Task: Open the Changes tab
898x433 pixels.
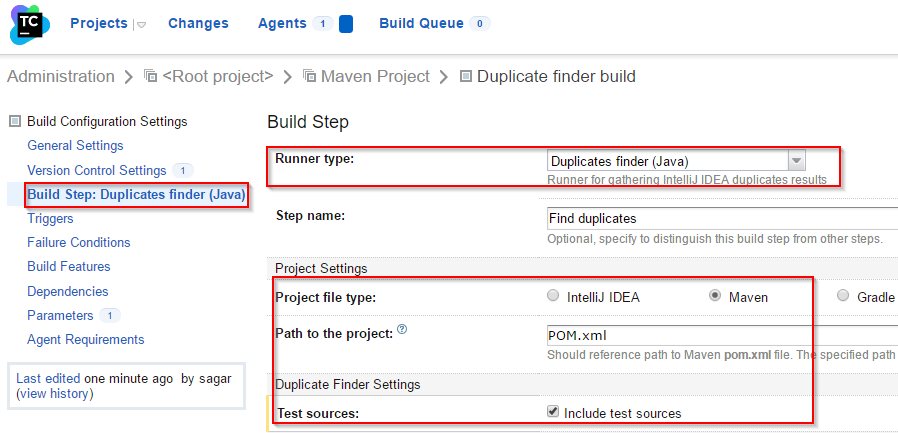Action: pos(198,23)
